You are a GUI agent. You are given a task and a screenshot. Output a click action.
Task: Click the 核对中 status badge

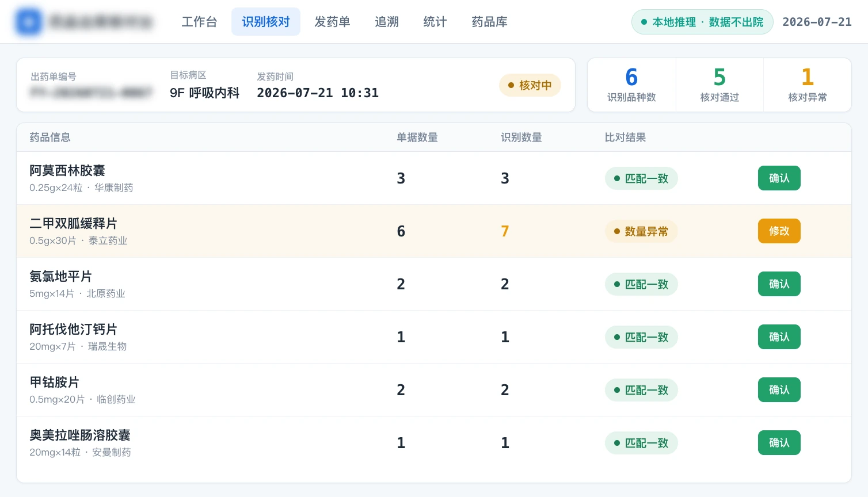530,85
